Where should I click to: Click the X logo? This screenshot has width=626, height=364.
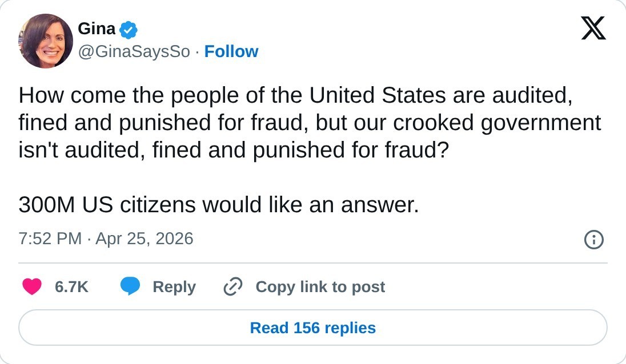[x=593, y=28]
